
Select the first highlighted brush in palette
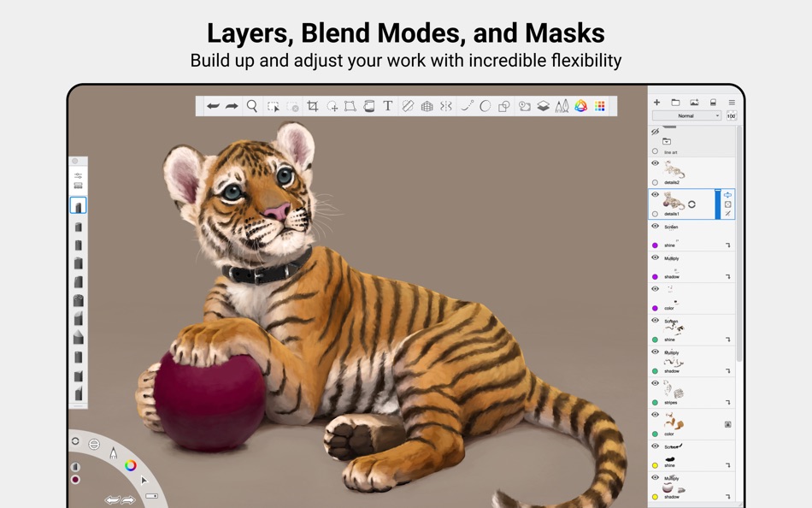[x=78, y=205]
